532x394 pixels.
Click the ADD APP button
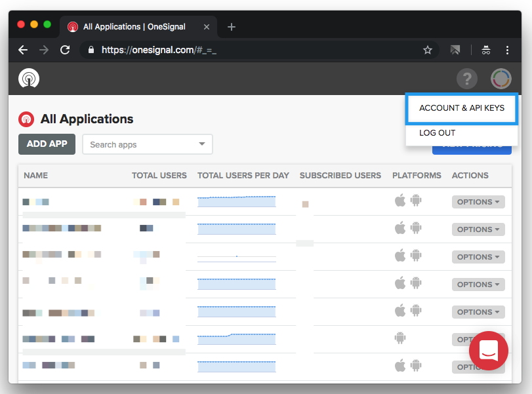coord(47,144)
